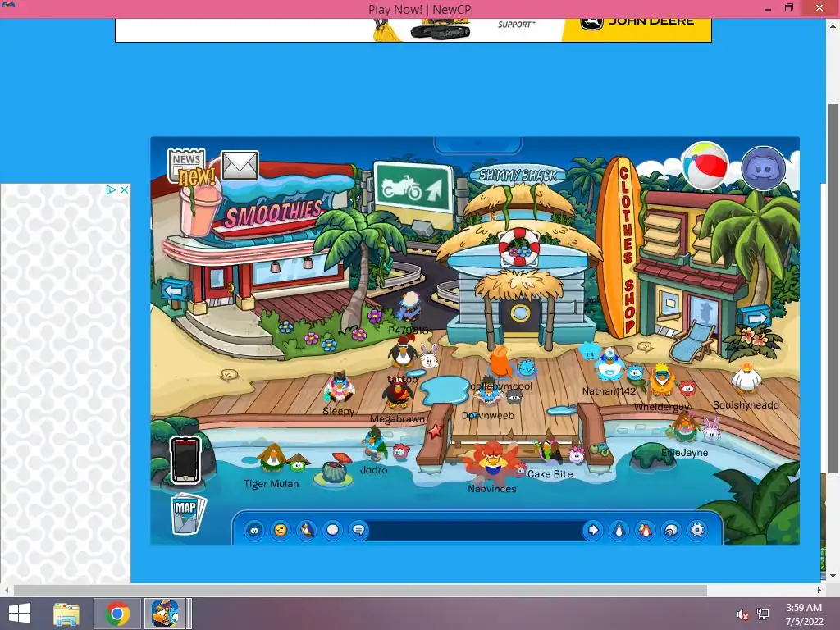Expand the pull-down tab at game top
Image resolution: width=840 pixels, height=630 pixels.
coord(477,144)
